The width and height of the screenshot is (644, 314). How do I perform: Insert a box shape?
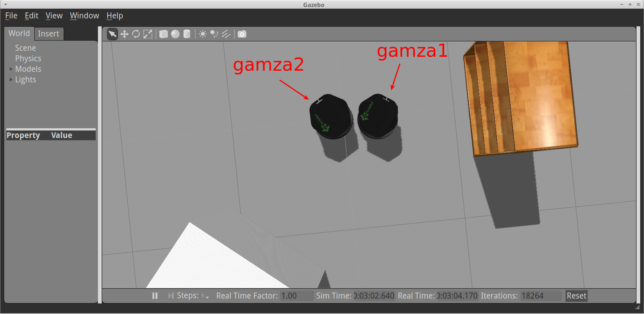click(x=163, y=34)
